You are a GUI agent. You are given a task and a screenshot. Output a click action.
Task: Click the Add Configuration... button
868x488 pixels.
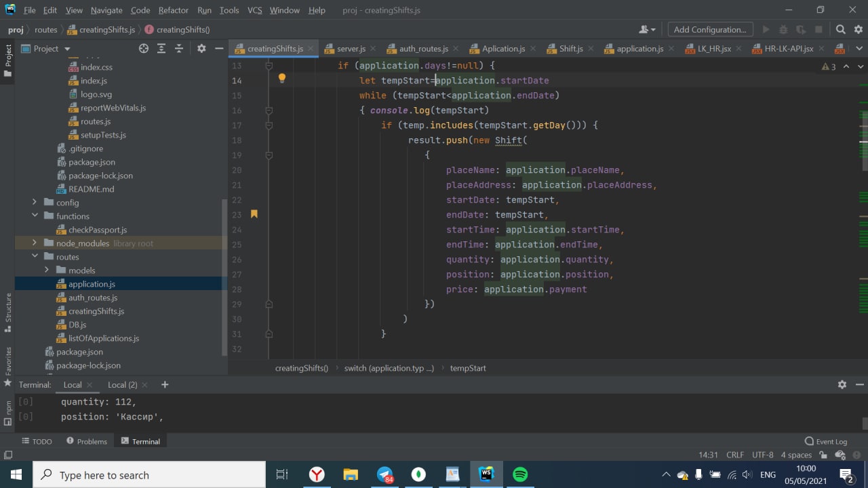pos(710,30)
